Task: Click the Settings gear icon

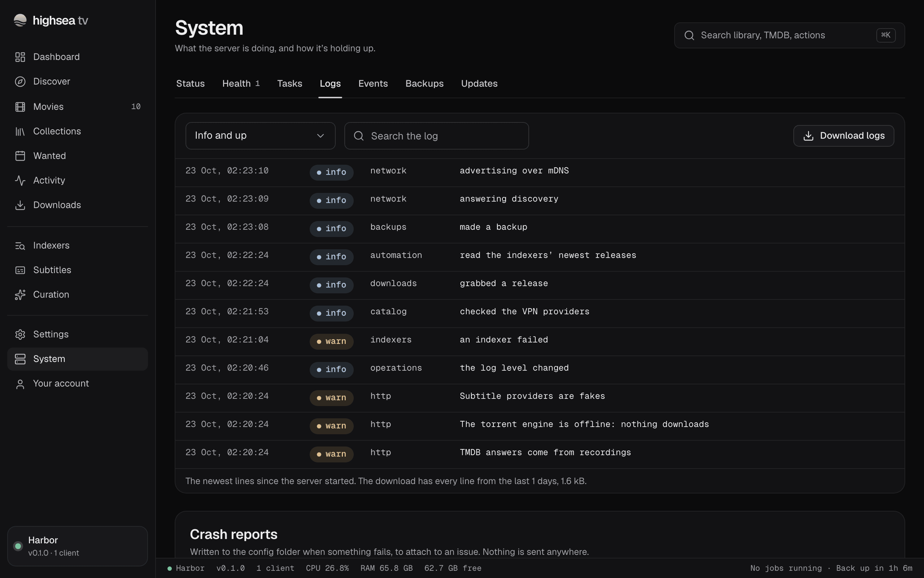Action: tap(20, 335)
